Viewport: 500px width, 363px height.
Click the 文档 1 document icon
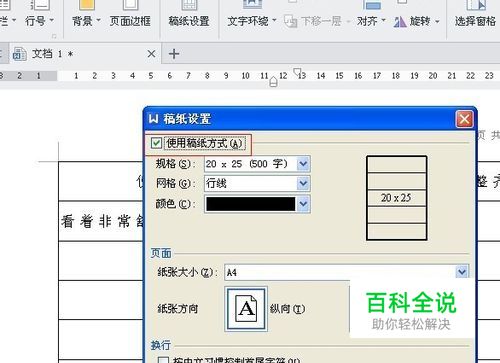20,54
